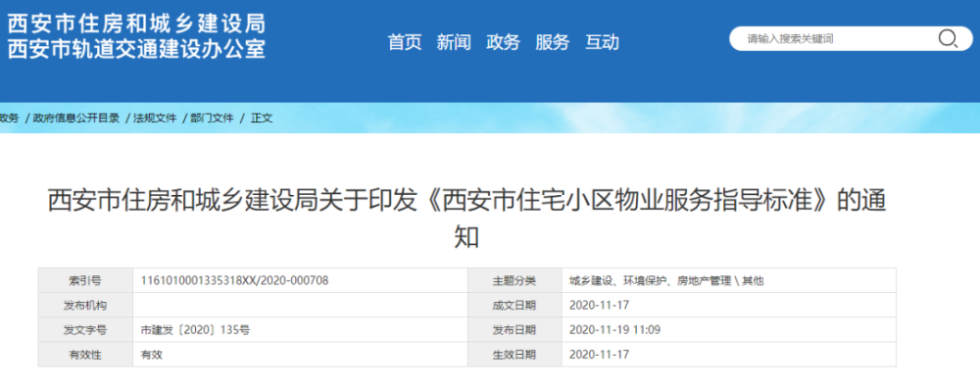
Task: Go to 法规文件 breadcrumb
Action: [x=155, y=118]
